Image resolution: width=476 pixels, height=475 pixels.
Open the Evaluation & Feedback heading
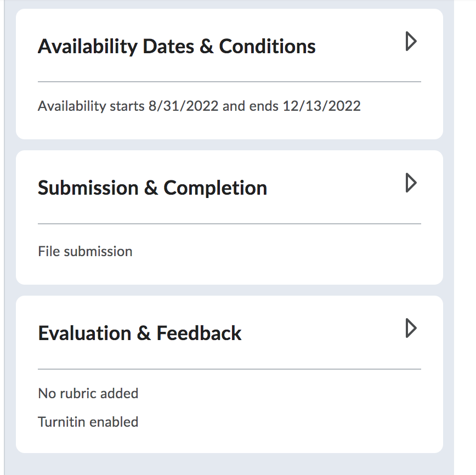139,333
